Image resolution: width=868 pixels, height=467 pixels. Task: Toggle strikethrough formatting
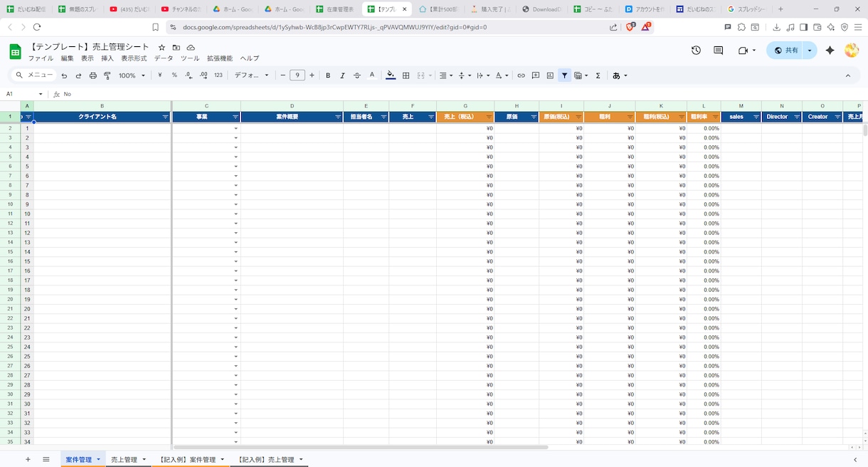(357, 75)
